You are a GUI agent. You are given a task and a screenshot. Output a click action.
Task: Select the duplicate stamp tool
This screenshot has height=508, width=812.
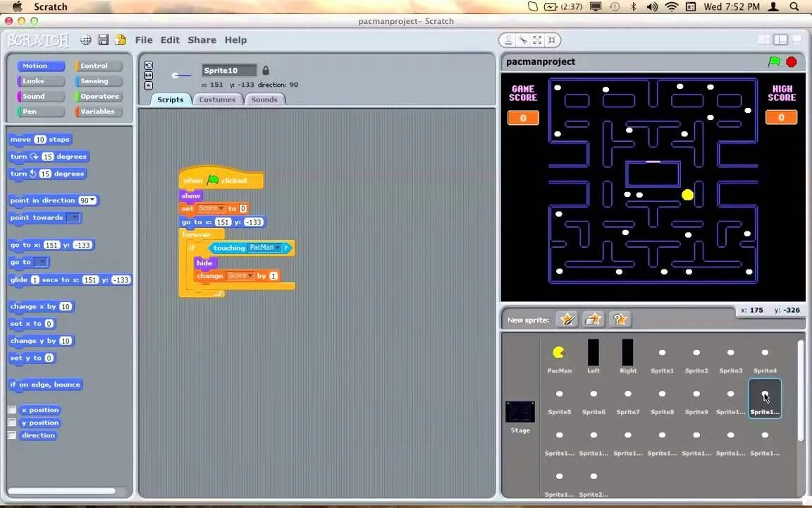point(508,40)
